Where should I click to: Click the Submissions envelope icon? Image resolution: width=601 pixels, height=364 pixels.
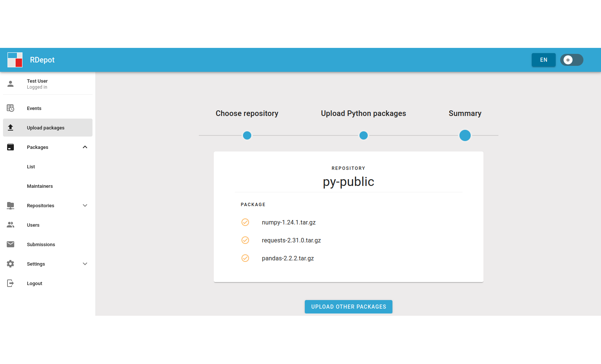(10, 244)
